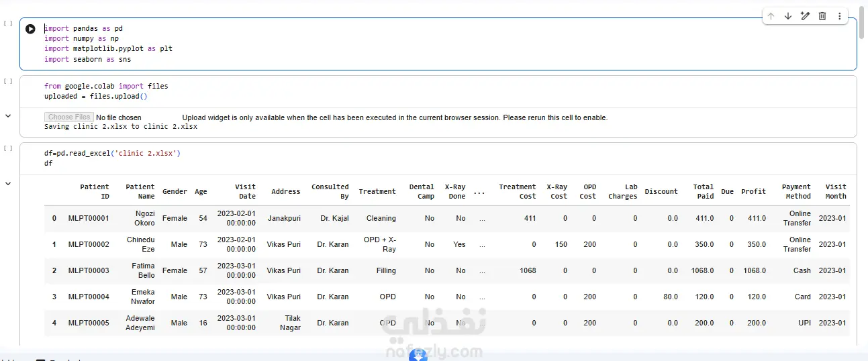Screen dimensions: 868x361
Task: Click the Treatment column header
Action: pyautogui.click(x=377, y=191)
